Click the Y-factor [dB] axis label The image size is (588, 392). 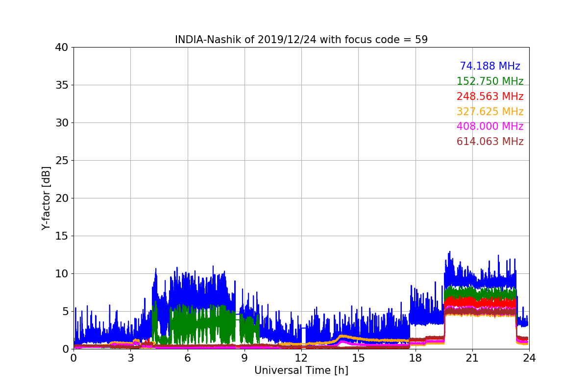tap(46, 198)
